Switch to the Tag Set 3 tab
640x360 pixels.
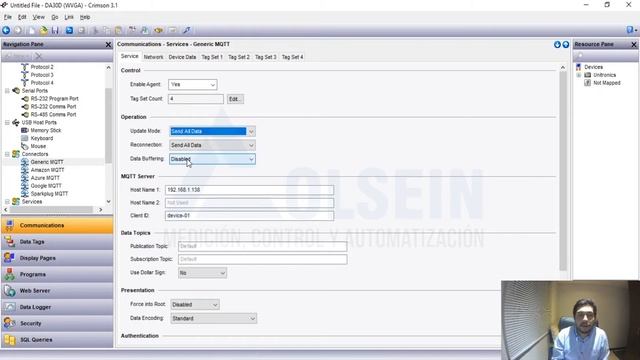265,57
